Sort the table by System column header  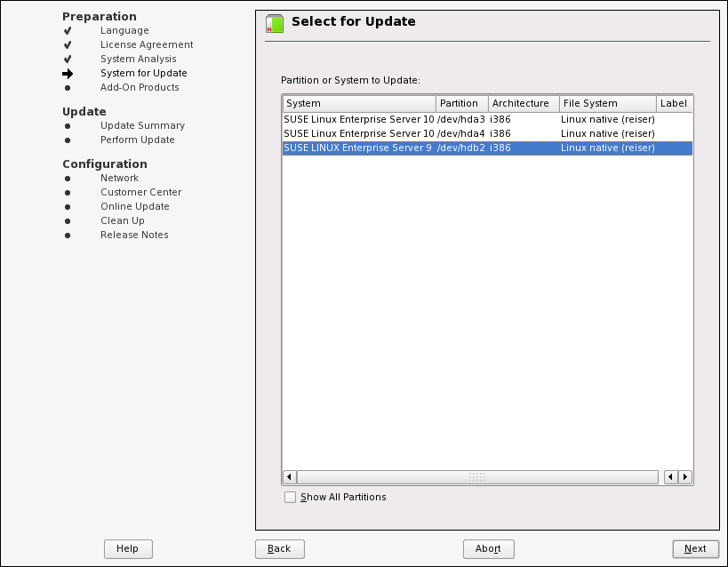point(359,104)
